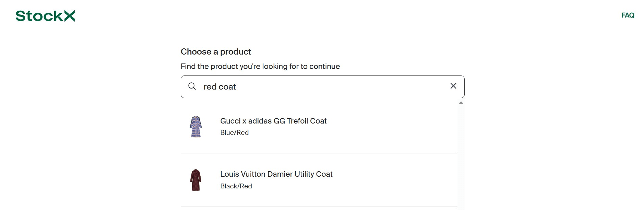Image resolution: width=644 pixels, height=210 pixels.
Task: Clear the search with the X icon
Action: [453, 86]
